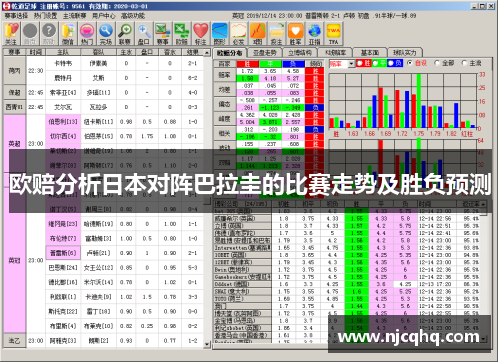Select the 全部 radio option

click(x=437, y=63)
